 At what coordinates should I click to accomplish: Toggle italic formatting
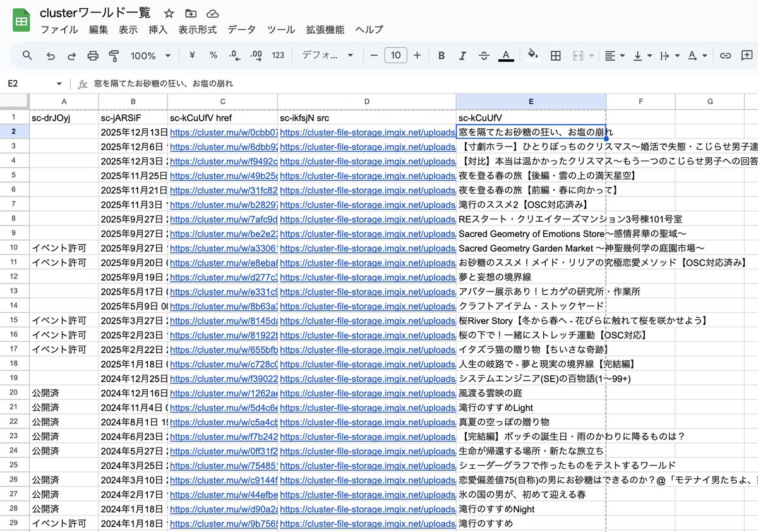462,56
